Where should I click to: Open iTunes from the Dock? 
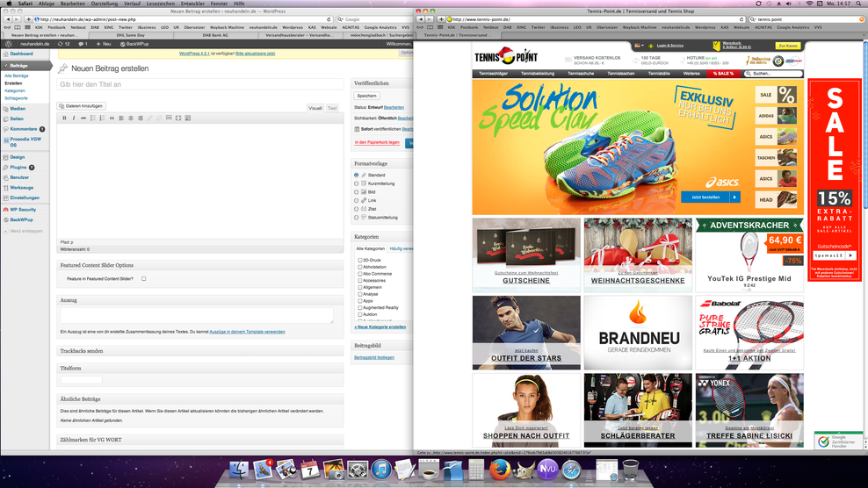(381, 470)
